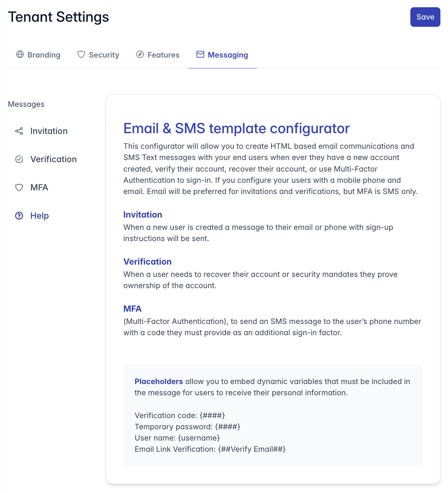This screenshot has height=493, width=448.
Task: Select the Messaging tab
Action: 222,55
